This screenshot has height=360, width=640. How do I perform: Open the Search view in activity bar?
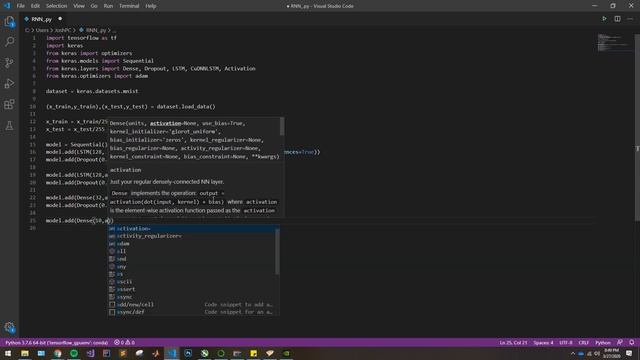(9, 42)
